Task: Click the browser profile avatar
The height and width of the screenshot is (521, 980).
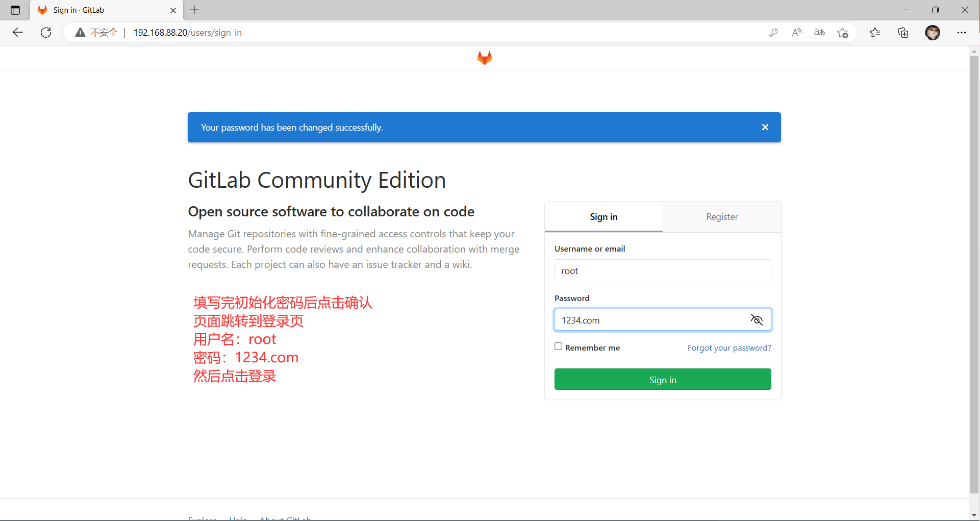Action: pyautogui.click(x=933, y=32)
